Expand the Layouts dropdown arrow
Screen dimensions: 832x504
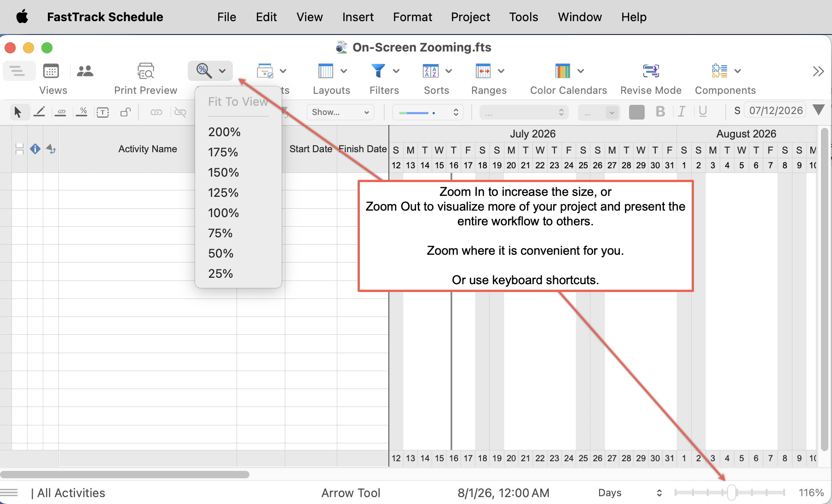coord(344,71)
